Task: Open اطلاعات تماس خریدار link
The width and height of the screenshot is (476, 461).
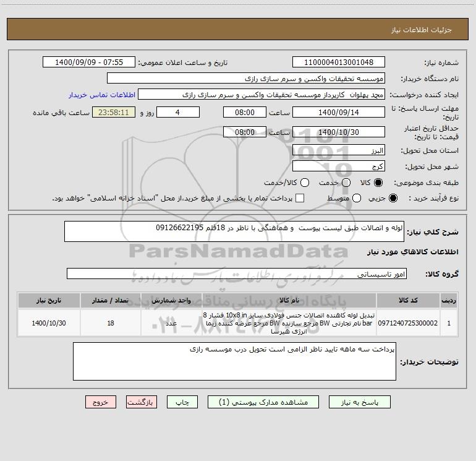Action: click(102, 95)
